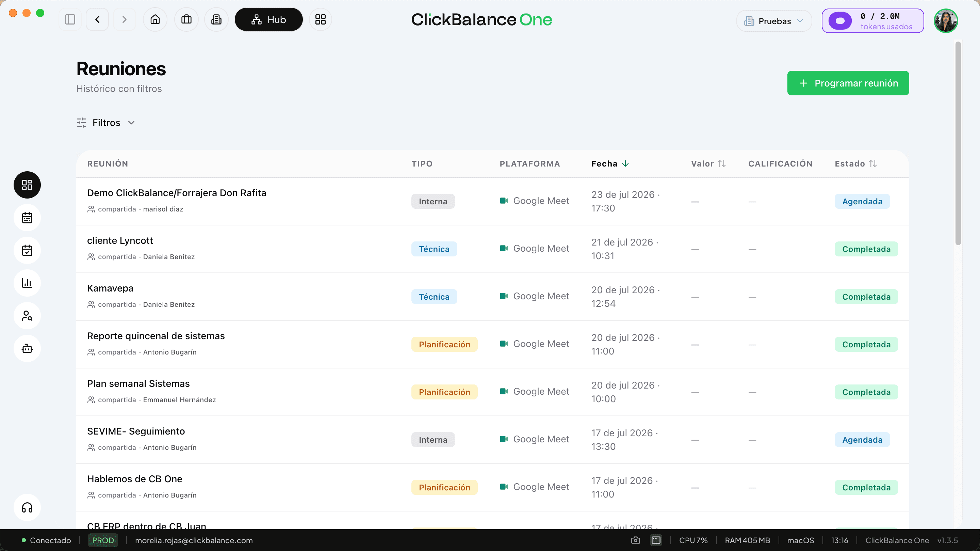980x551 pixels.
Task: Sort meetings by the Fecha column
Action: [x=610, y=164]
